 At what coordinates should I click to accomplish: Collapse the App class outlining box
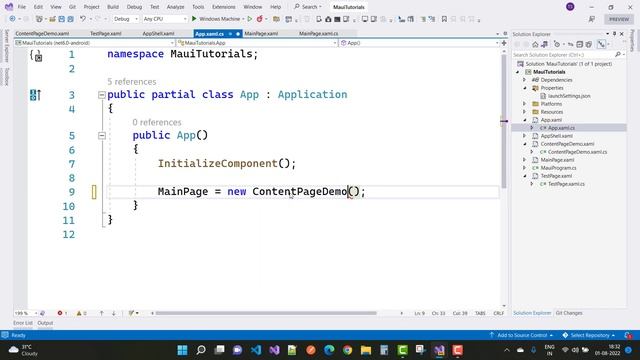click(x=102, y=95)
